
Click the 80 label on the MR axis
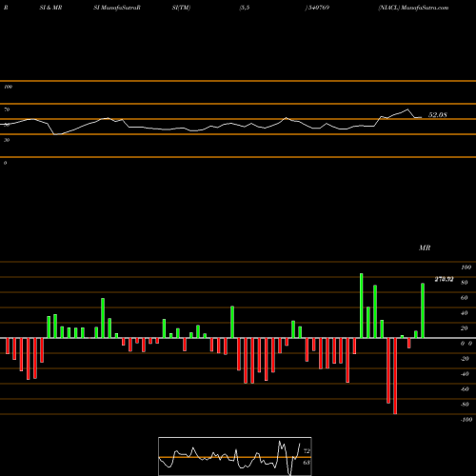(465, 283)
